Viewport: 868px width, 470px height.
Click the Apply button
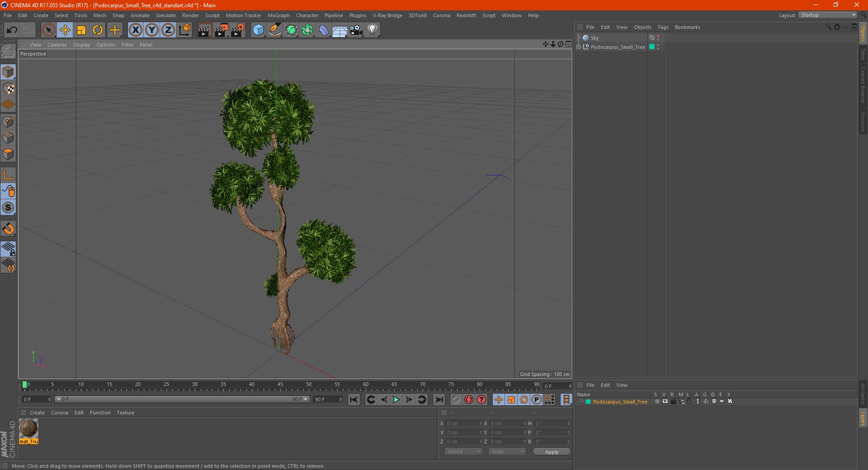pos(552,451)
